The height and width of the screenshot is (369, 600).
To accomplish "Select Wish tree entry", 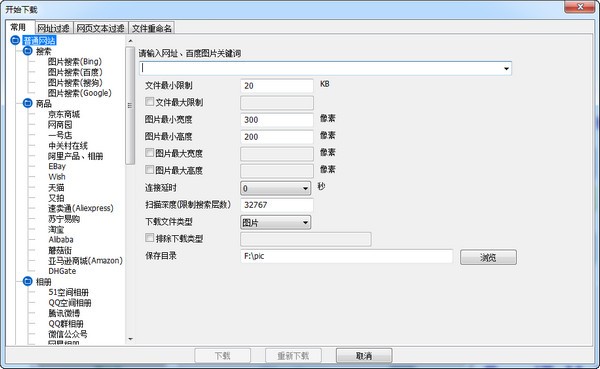I will click(57, 177).
